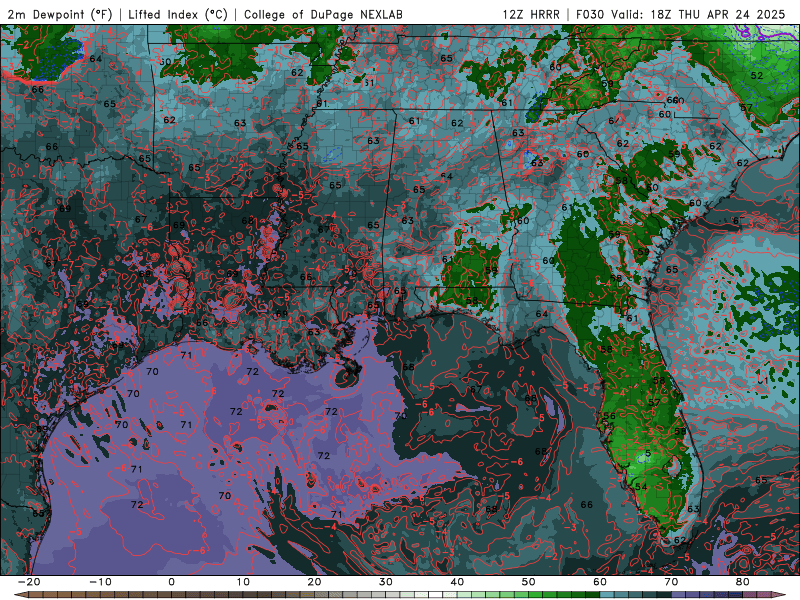The image size is (800, 600).
Task: Click the 0 color scale label
Action: point(171,582)
